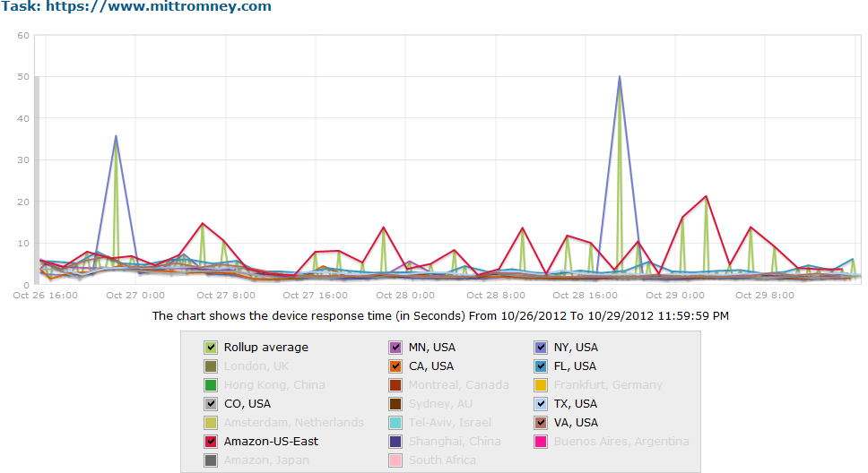
Task: Click the London, UK color swatch
Action: pyautogui.click(x=211, y=366)
